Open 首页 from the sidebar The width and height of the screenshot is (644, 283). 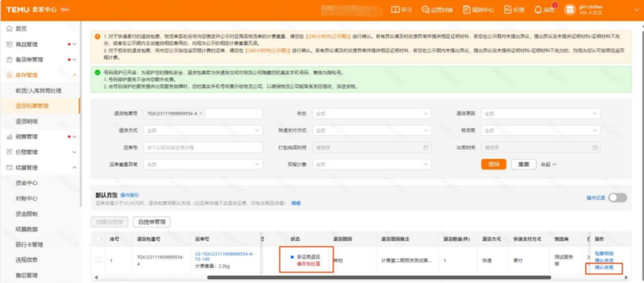[21, 29]
